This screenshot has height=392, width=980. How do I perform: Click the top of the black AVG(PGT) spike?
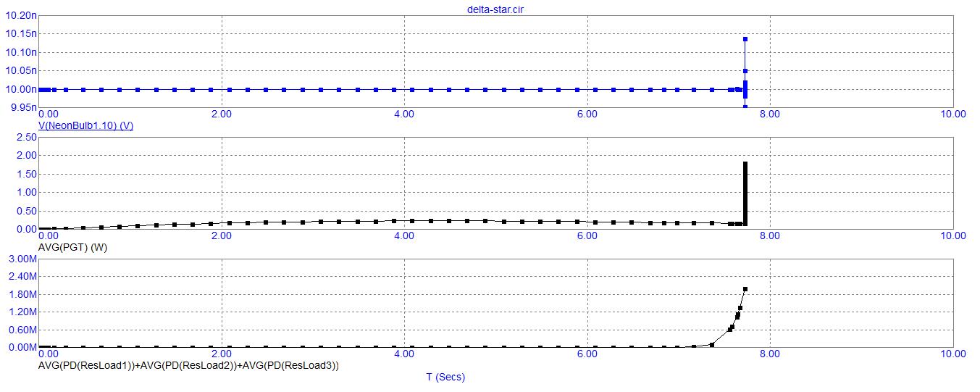(745, 163)
